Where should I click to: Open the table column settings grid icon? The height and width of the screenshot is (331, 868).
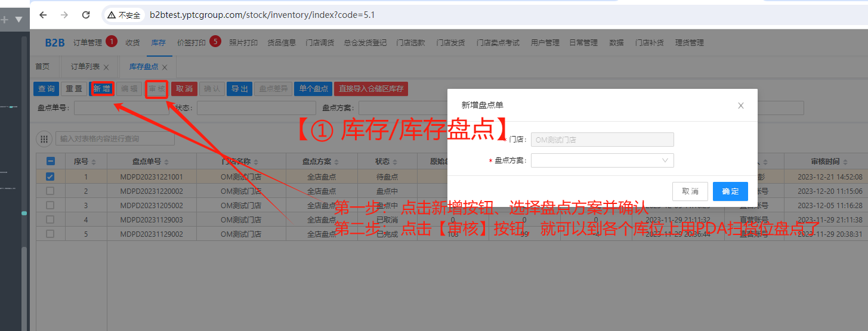click(44, 139)
